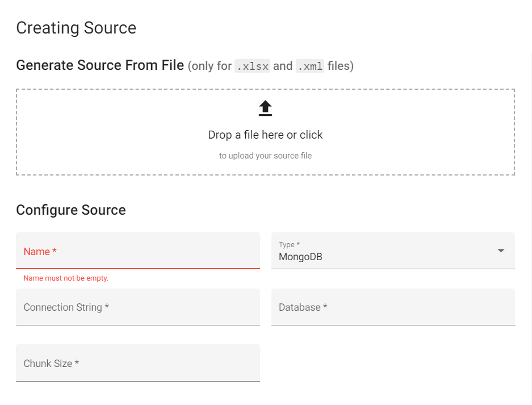
Task: Select the MongoDB value in Type
Action: 300,257
